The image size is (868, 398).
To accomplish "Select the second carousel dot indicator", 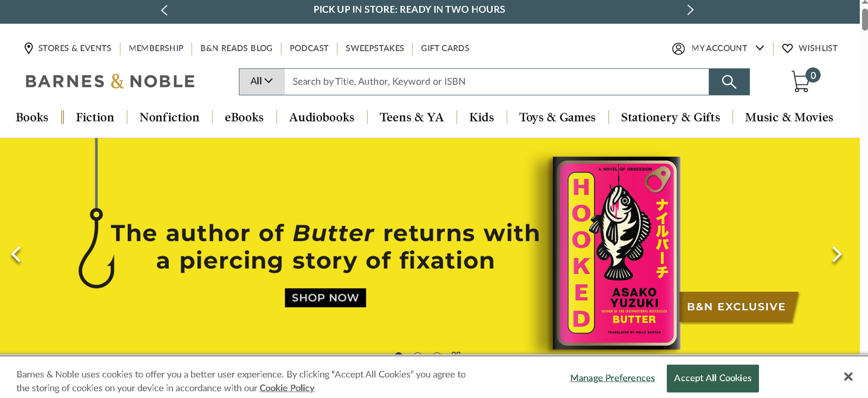I will click(x=418, y=355).
